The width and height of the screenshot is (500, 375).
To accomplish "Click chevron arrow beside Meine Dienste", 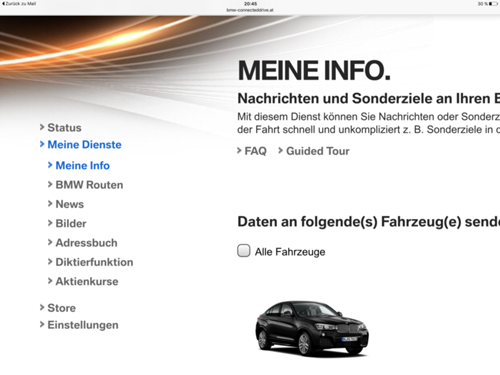I will 42,144.
